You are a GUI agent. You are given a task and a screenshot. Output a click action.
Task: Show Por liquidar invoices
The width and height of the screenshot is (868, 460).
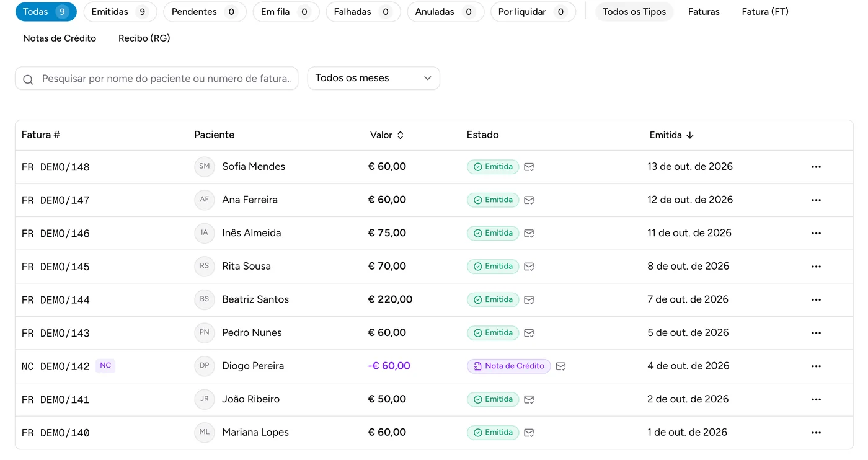(533, 12)
